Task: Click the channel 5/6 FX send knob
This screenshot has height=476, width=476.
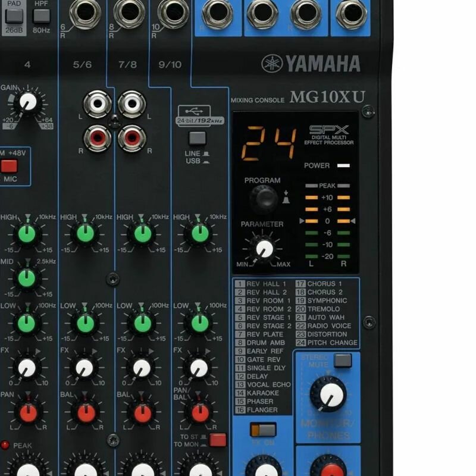Action: pyautogui.click(x=84, y=368)
